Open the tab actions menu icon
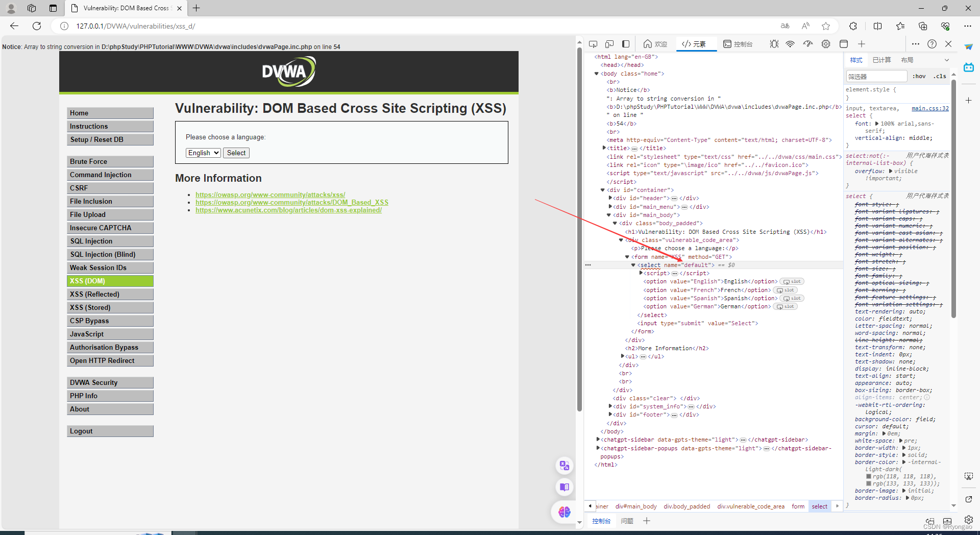 coord(53,8)
